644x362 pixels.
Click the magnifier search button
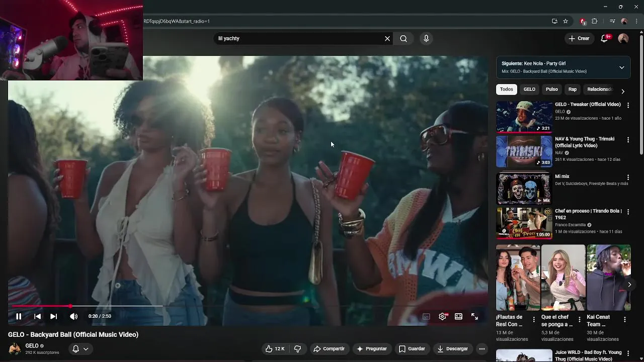[404, 38]
